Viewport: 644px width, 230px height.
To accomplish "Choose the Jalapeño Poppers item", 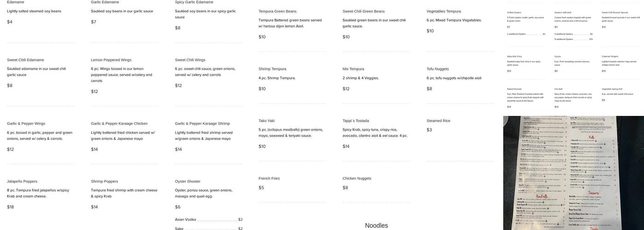I will [22, 181].
